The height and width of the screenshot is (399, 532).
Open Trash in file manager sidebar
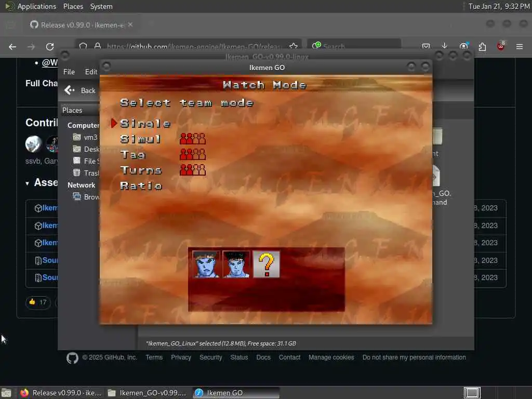pyautogui.click(x=86, y=173)
